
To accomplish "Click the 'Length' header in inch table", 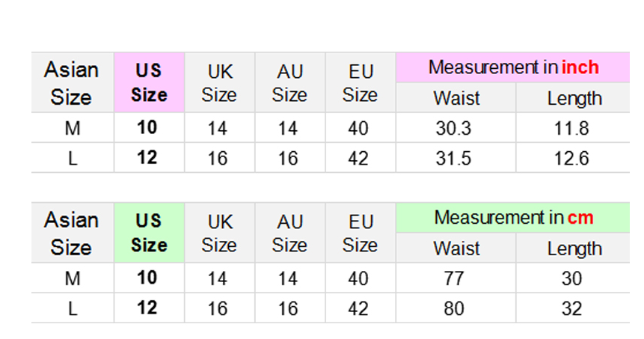I will click(574, 98).
